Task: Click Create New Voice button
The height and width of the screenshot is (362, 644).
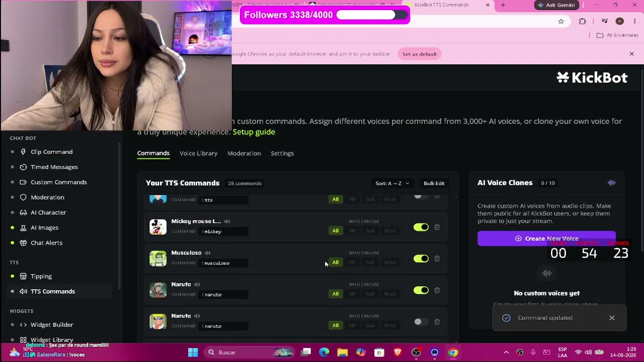Action: coord(546,238)
